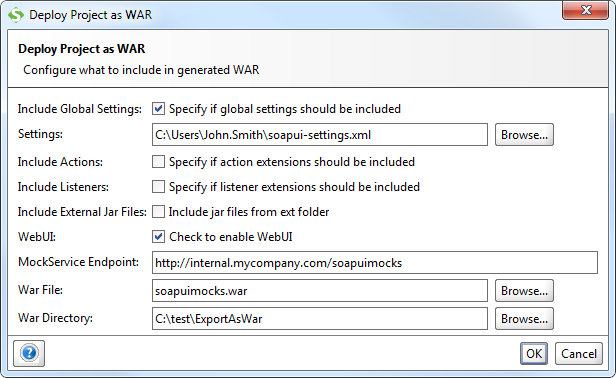Click the 'War File:' label
616x378 pixels.
click(x=40, y=290)
